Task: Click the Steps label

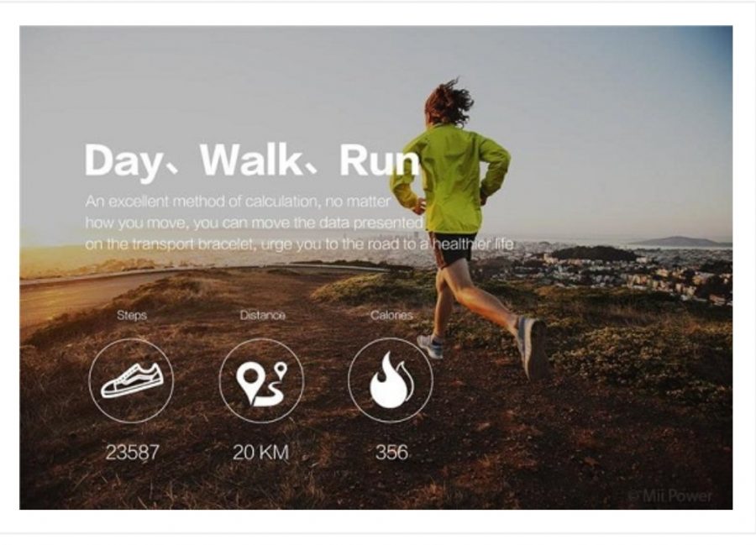Action: pos(132,315)
